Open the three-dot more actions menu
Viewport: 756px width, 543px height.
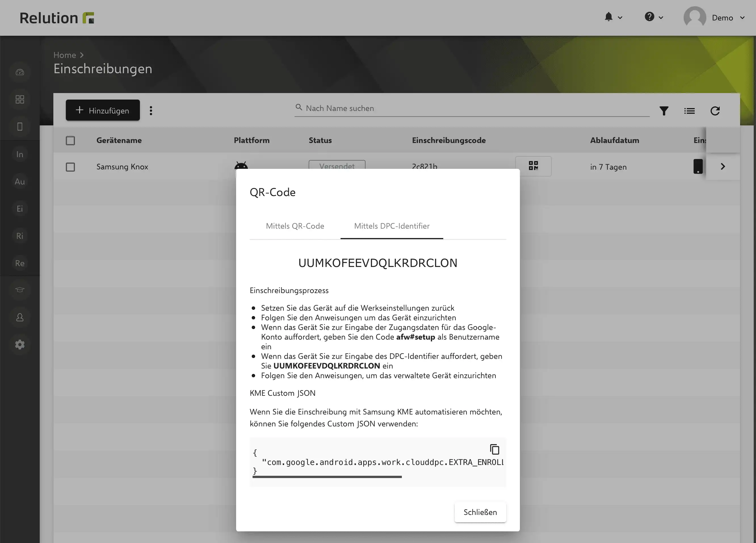pyautogui.click(x=151, y=111)
